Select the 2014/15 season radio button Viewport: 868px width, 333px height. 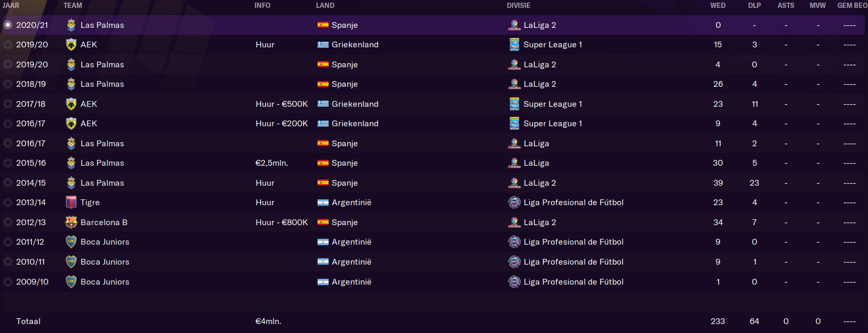tap(8, 183)
